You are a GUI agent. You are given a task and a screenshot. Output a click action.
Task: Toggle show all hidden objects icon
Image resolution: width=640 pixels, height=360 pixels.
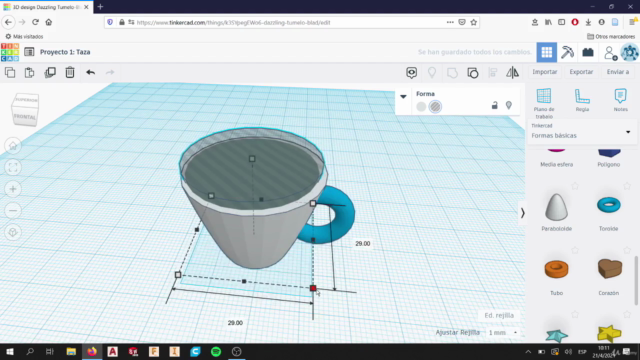(411, 73)
